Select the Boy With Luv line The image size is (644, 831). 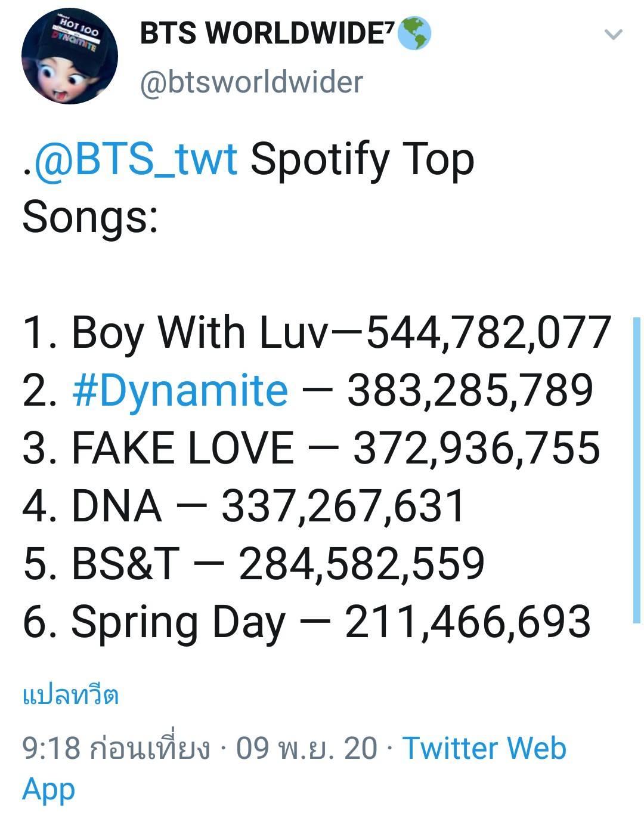click(317, 332)
